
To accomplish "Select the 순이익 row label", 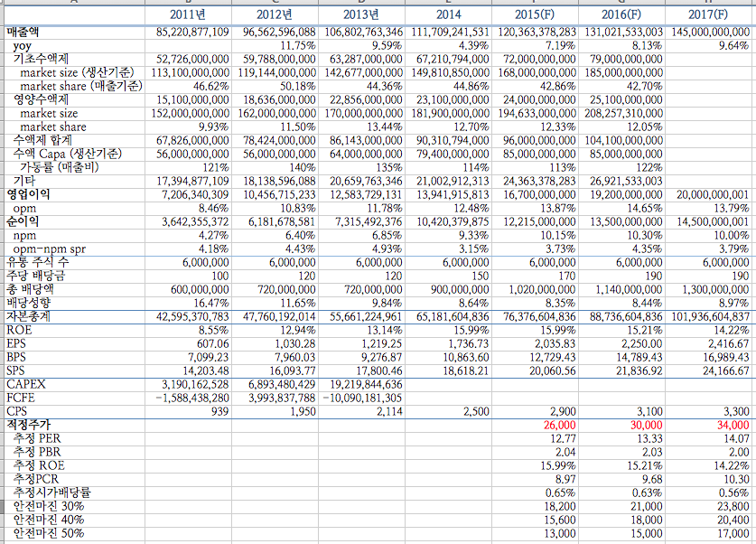I will tap(23, 221).
